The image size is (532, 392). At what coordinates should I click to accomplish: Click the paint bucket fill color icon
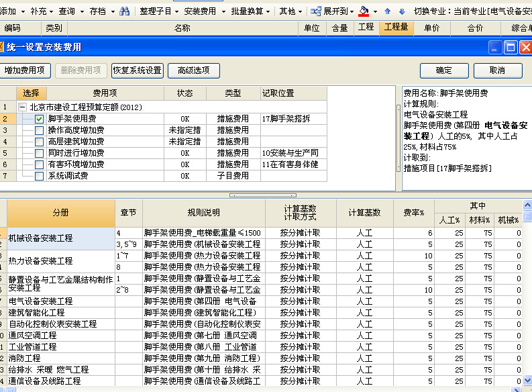pyautogui.click(x=364, y=11)
